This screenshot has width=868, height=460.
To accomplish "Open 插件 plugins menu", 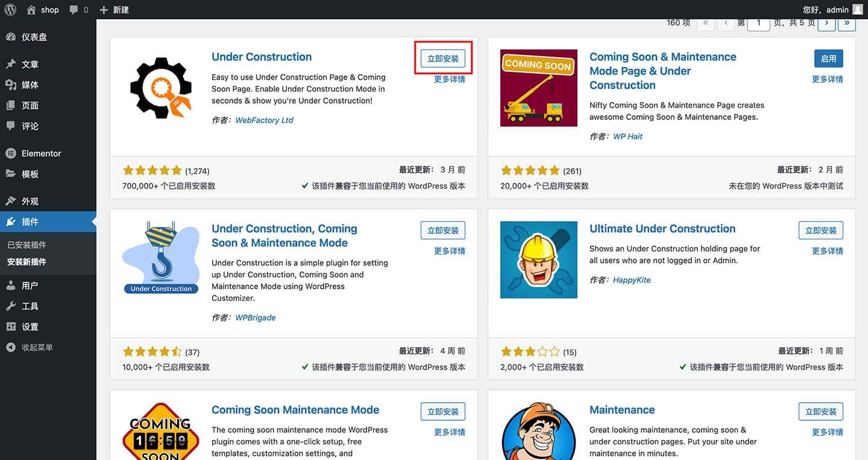I will pyautogui.click(x=48, y=222).
